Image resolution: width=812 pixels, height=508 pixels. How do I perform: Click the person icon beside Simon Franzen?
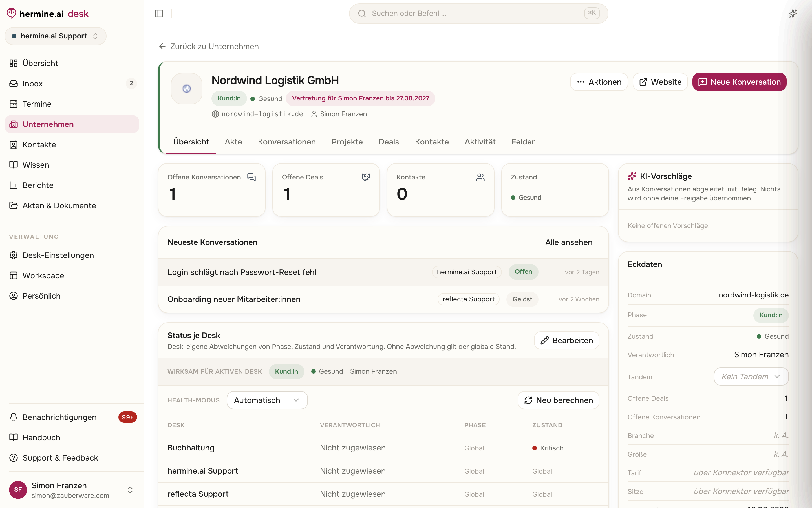coord(314,114)
